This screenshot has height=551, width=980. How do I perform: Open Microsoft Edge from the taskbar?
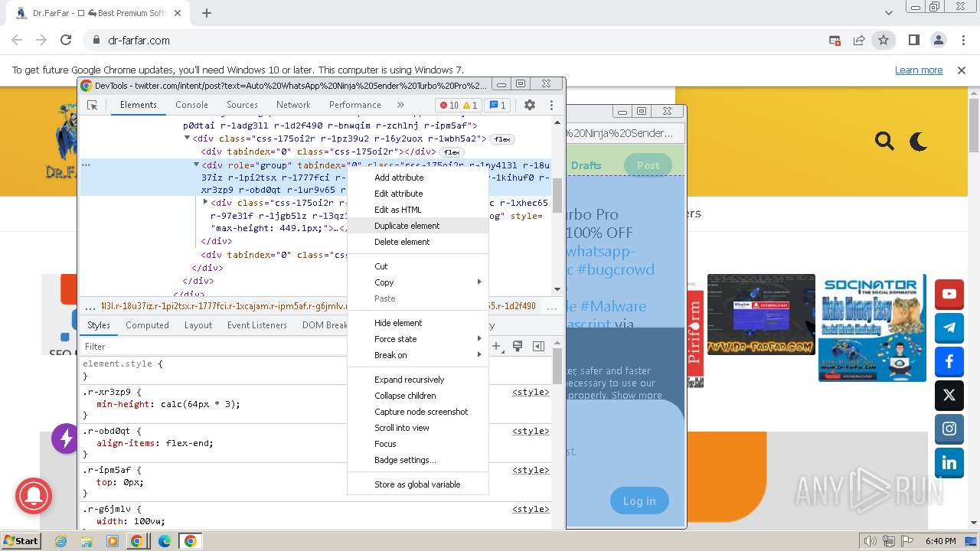click(164, 541)
